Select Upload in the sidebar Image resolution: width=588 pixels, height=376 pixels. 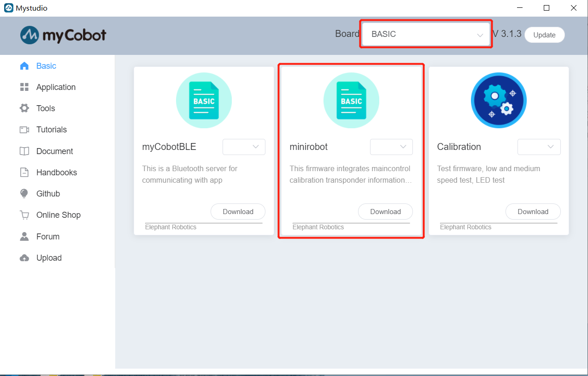coord(49,258)
